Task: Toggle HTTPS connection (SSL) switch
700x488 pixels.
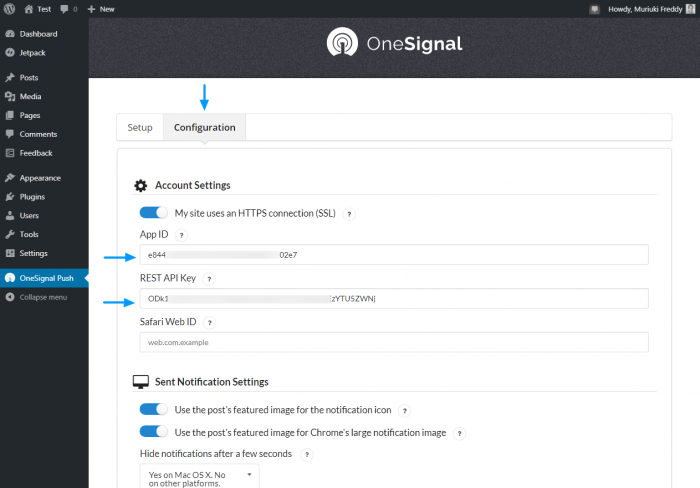Action: tap(154, 213)
